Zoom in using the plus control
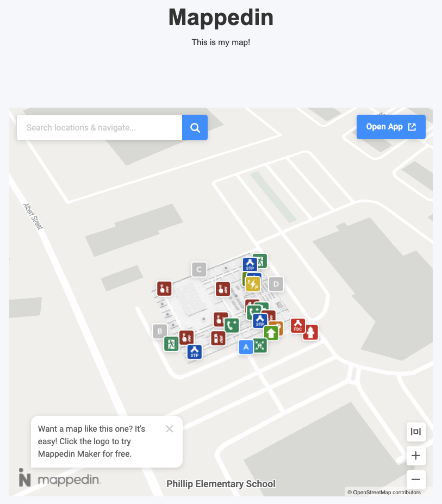Image resolution: width=442 pixels, height=504 pixels. click(416, 456)
